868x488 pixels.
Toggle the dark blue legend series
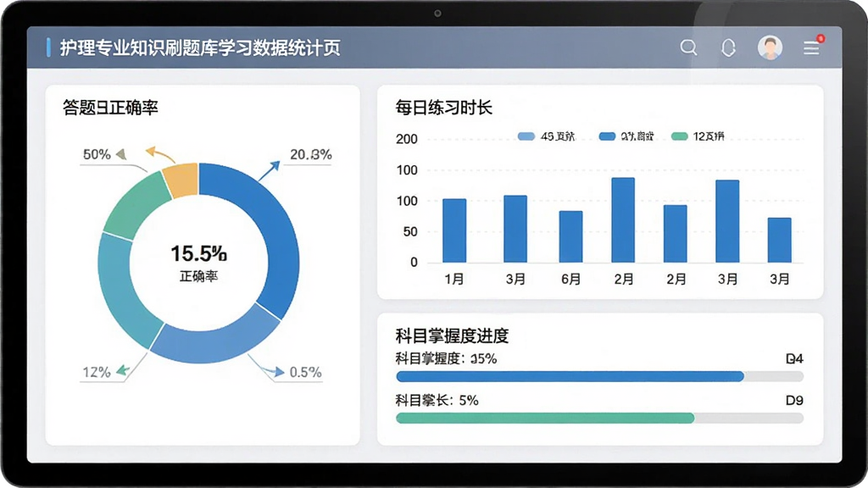coord(626,136)
